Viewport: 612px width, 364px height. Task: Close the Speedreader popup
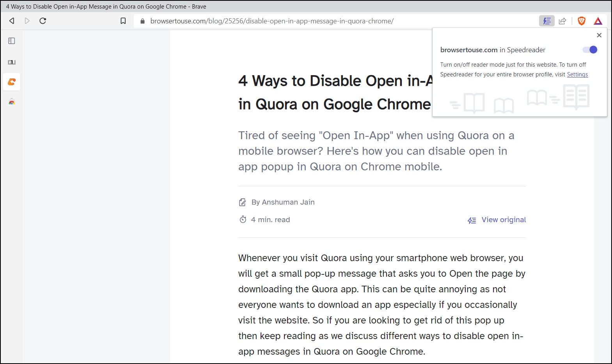pyautogui.click(x=599, y=35)
